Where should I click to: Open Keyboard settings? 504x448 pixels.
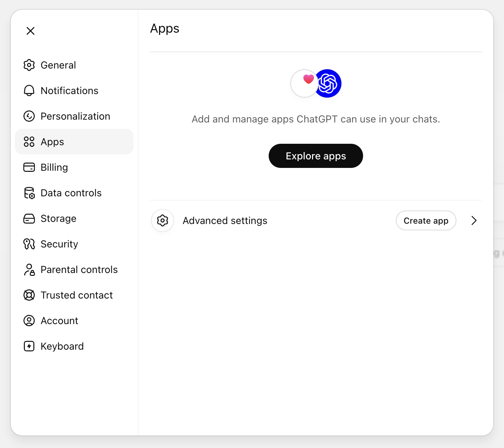pos(74,346)
